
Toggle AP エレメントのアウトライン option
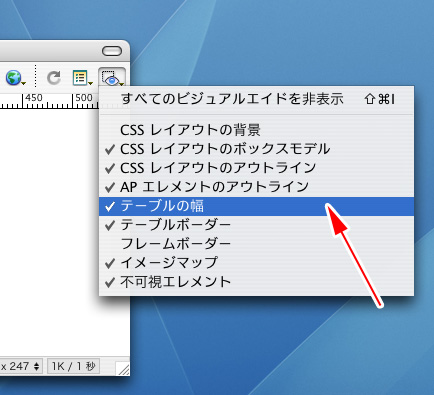(x=256, y=187)
